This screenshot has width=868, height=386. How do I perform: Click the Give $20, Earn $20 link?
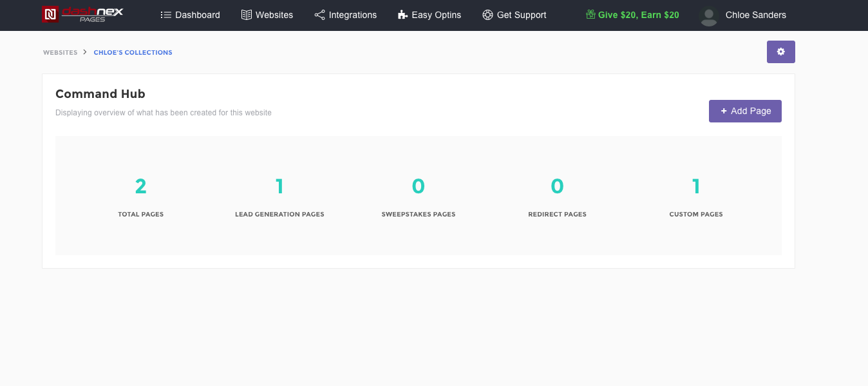[632, 15]
